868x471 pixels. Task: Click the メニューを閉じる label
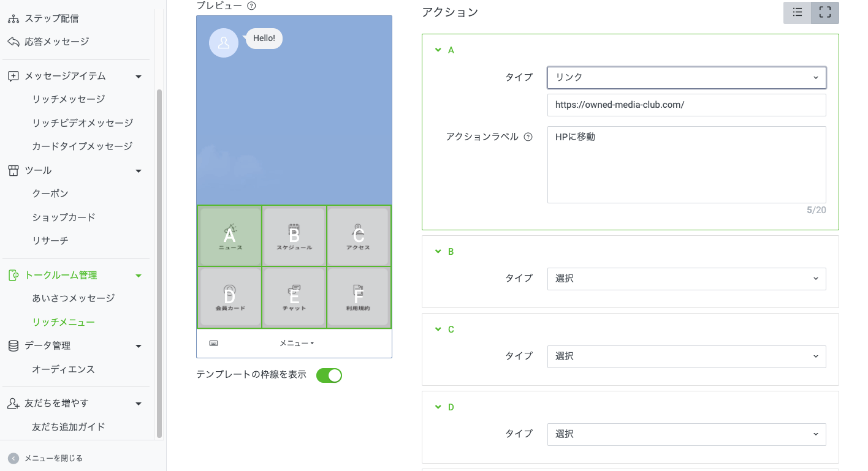[x=53, y=458]
